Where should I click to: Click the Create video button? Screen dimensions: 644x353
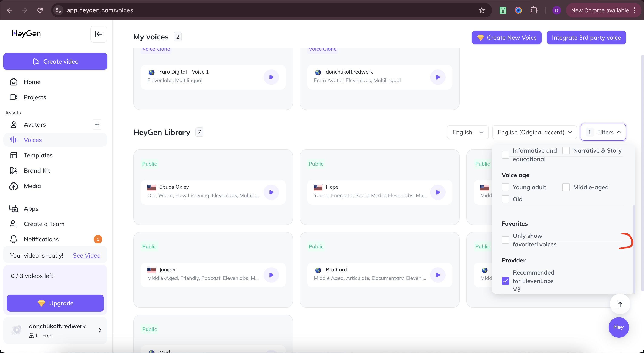click(x=55, y=61)
